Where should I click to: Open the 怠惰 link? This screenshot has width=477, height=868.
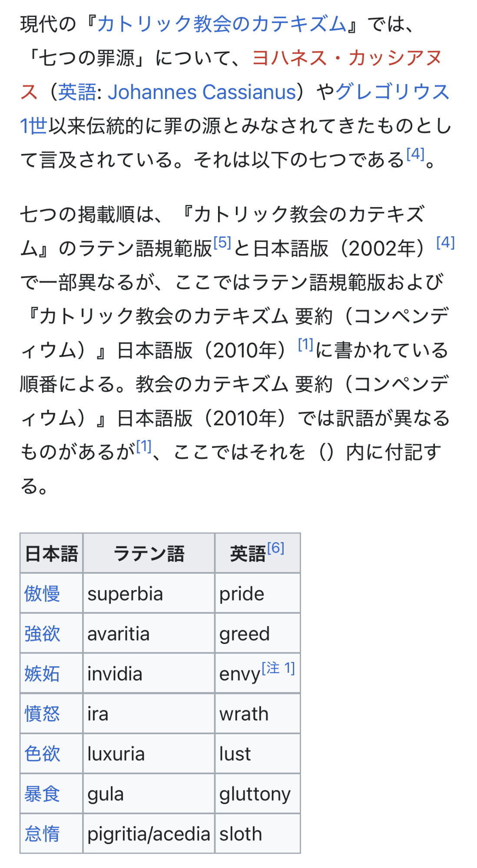click(x=42, y=834)
